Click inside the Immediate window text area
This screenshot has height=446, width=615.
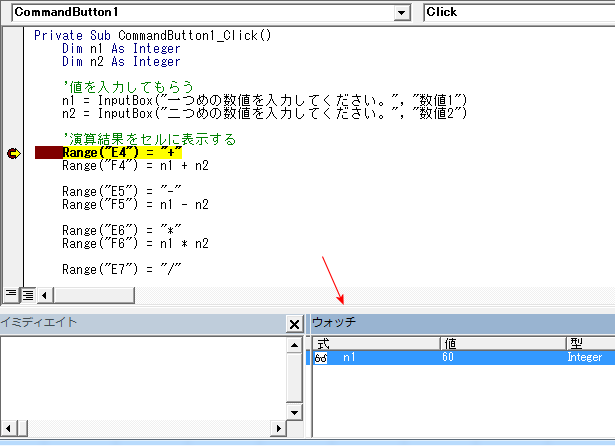pyautogui.click(x=140, y=378)
